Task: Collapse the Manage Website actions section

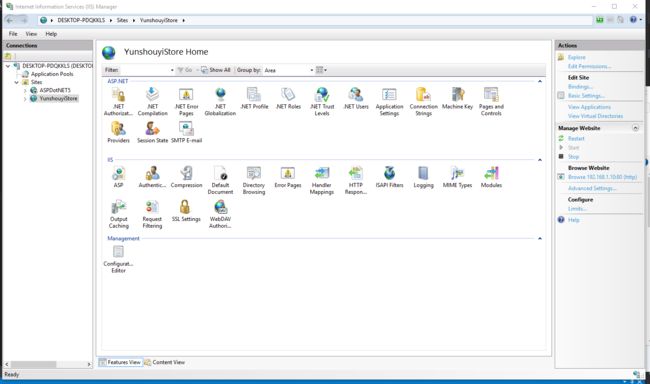Action: point(635,128)
